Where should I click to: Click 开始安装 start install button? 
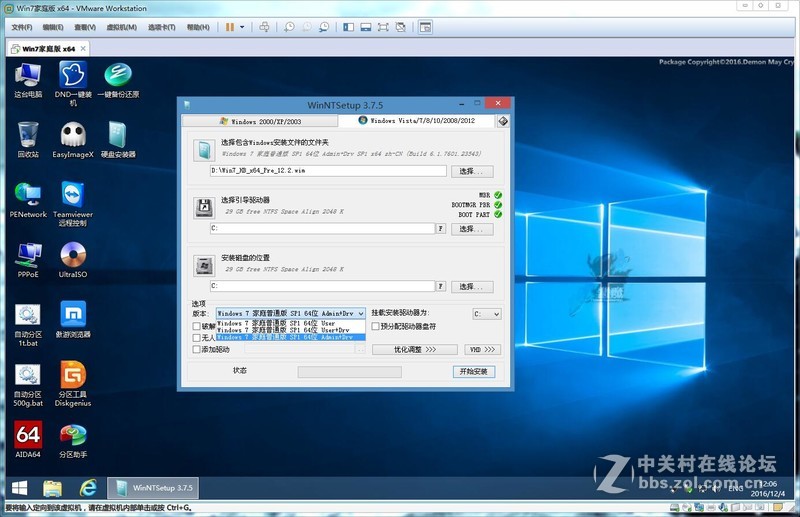473,372
